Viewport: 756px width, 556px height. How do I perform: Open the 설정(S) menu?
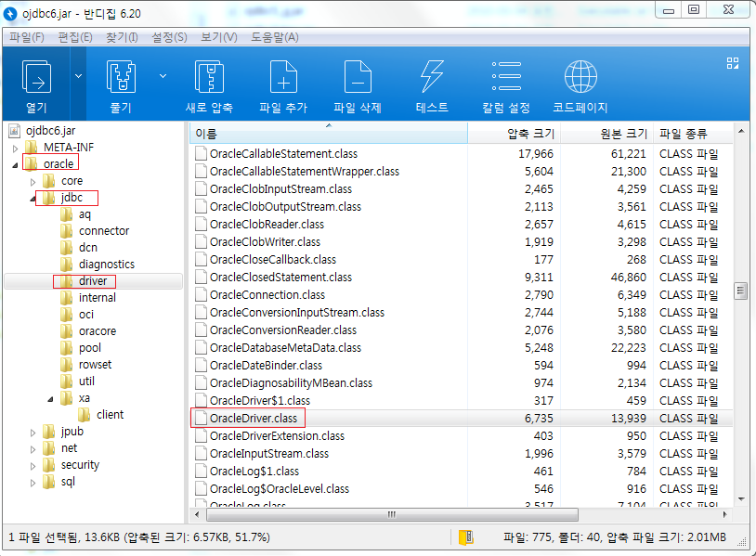(x=169, y=37)
